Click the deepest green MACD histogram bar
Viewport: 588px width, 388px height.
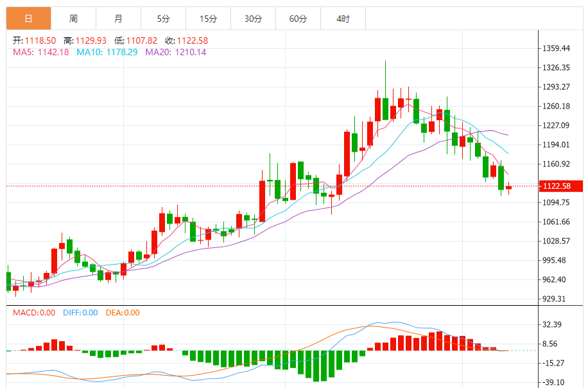[316, 366]
